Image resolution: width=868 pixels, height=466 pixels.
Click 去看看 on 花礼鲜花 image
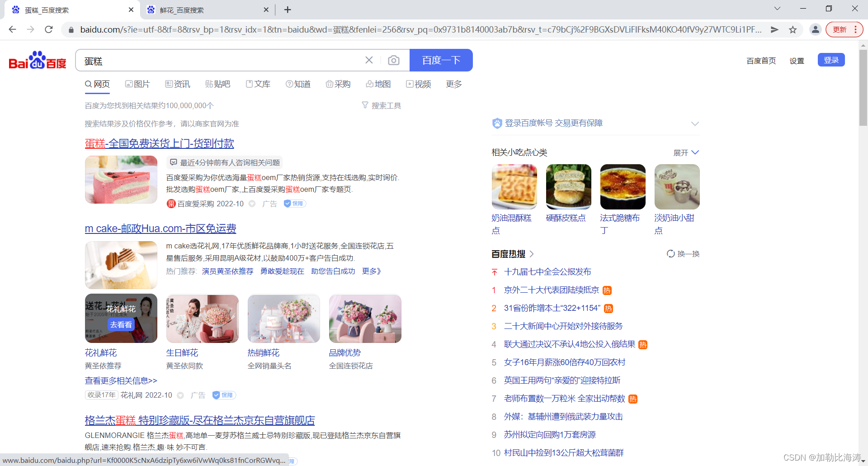[121, 324]
